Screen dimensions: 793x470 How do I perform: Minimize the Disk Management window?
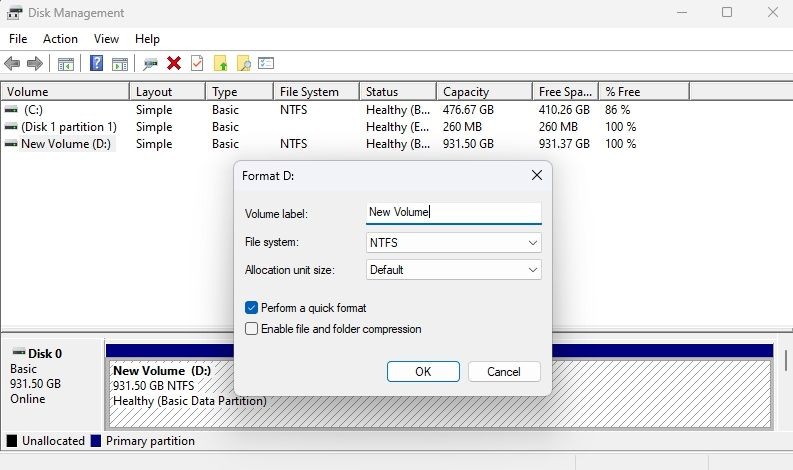(682, 12)
